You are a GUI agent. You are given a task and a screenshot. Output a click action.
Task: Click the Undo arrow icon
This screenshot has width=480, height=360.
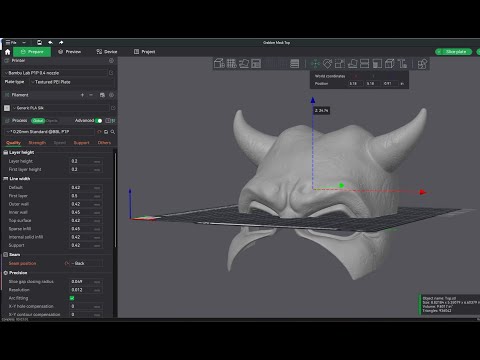pyautogui.click(x=50, y=42)
